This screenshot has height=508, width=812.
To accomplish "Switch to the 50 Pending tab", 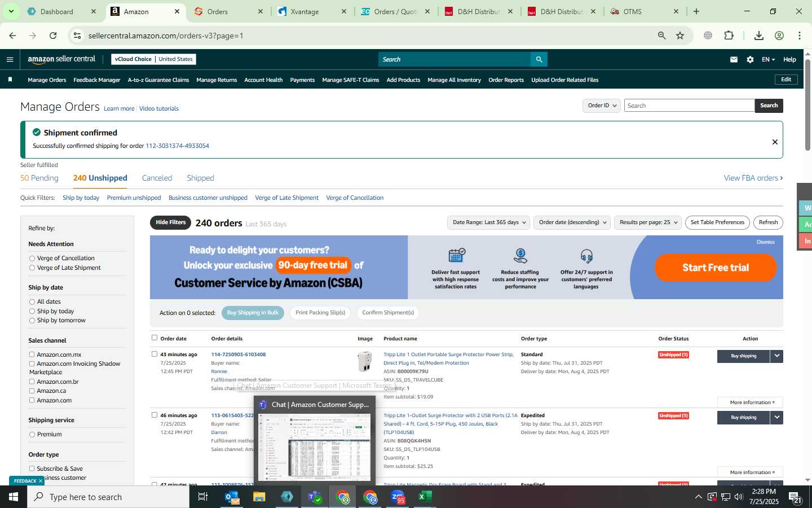I will [x=39, y=178].
